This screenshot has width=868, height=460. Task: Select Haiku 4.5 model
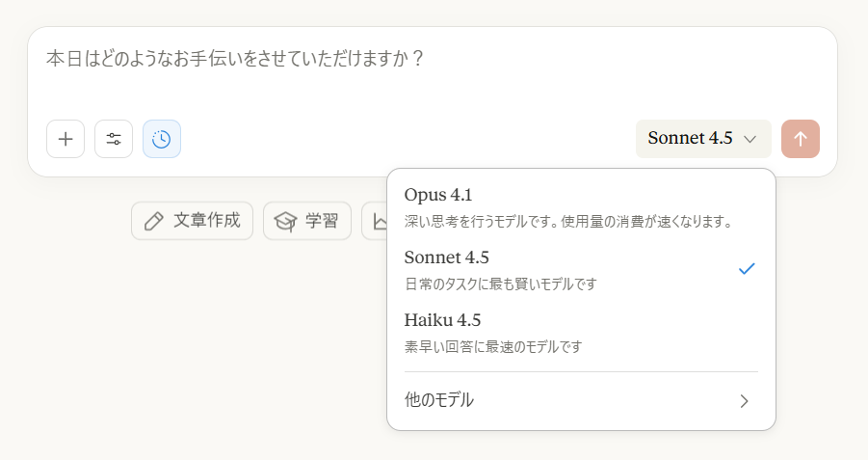[581, 333]
